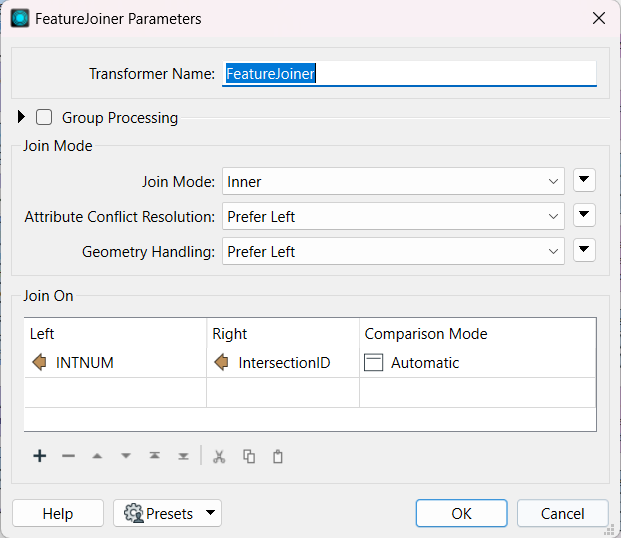621x538 pixels.
Task: Click the Help button
Action: [58, 513]
